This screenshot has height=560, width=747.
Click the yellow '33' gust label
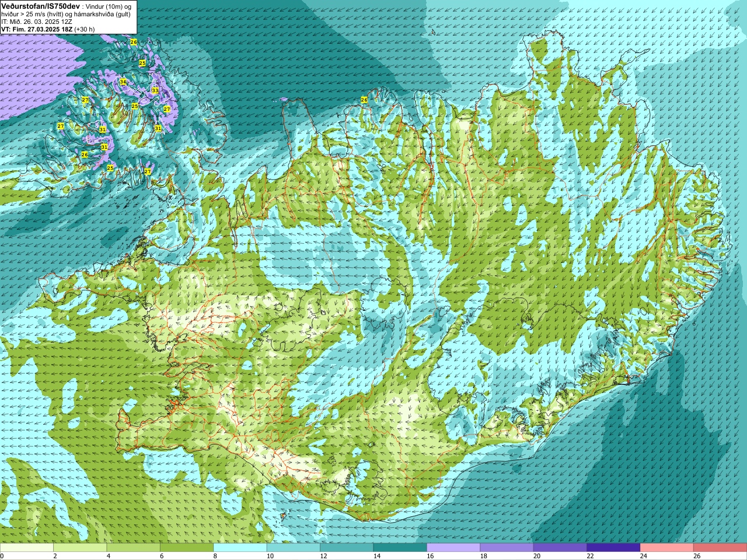click(x=155, y=90)
